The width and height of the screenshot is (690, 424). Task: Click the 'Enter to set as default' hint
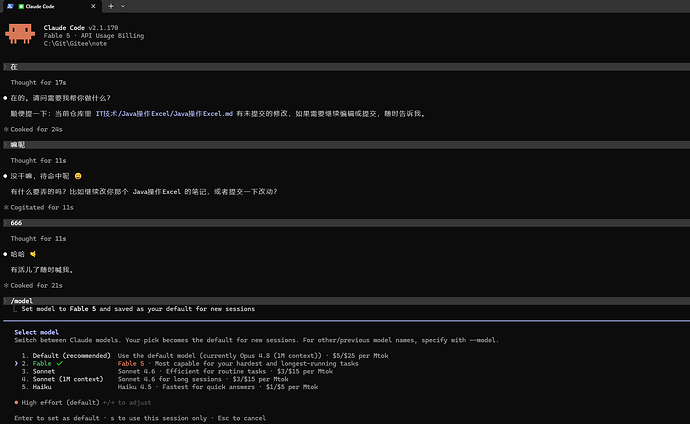point(57,418)
